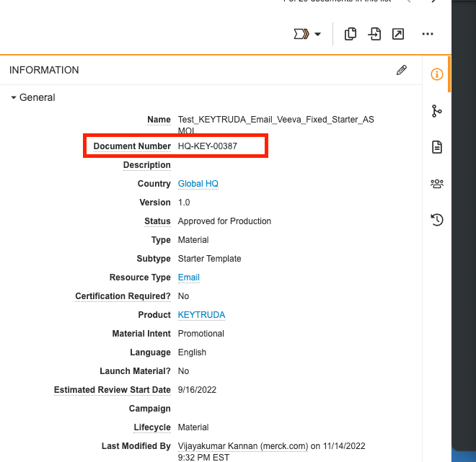The width and height of the screenshot is (476, 462).
Task: Click the Document Number field label
Action: (132, 146)
